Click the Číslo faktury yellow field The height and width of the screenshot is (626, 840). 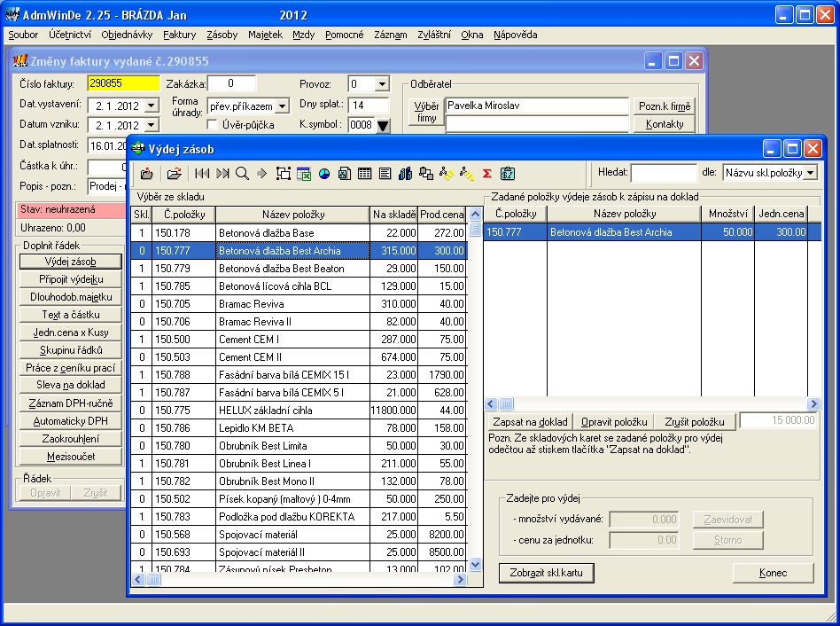124,83
